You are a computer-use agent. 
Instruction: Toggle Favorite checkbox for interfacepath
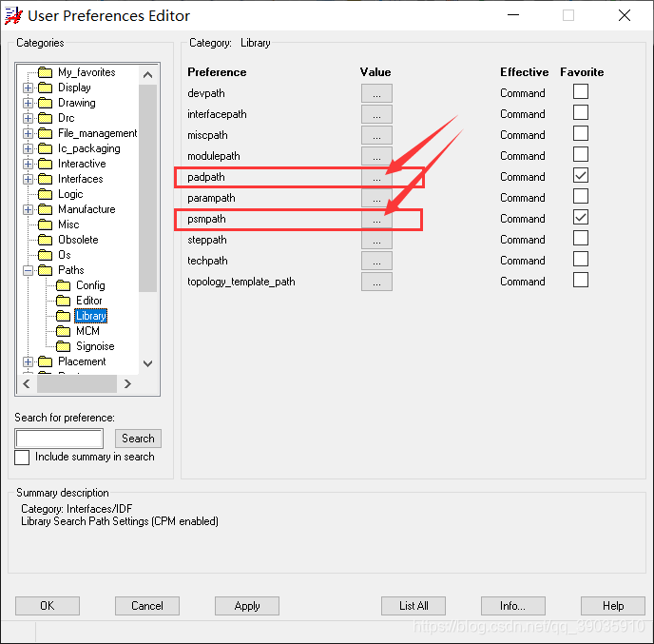click(581, 112)
